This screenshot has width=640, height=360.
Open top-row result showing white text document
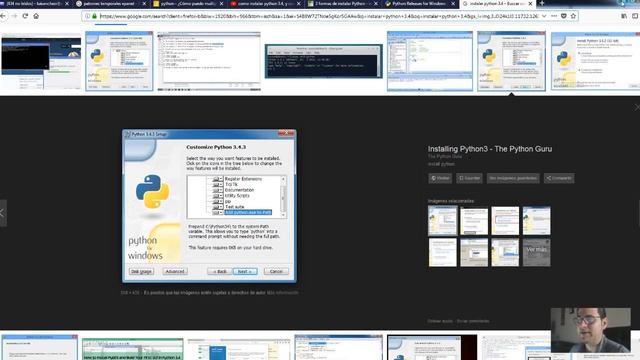(x=209, y=61)
